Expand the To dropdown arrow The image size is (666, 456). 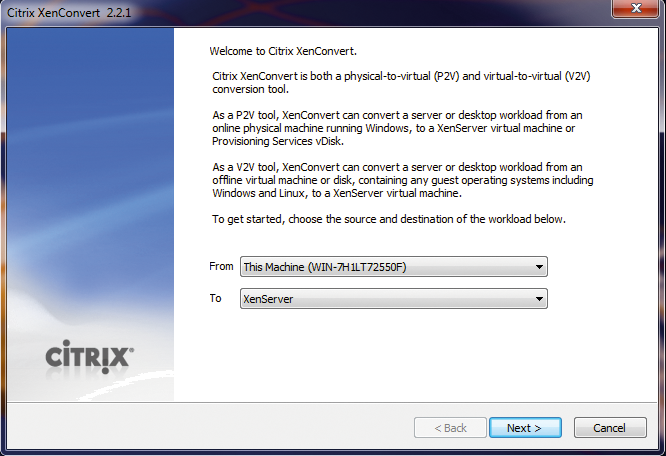(x=540, y=299)
